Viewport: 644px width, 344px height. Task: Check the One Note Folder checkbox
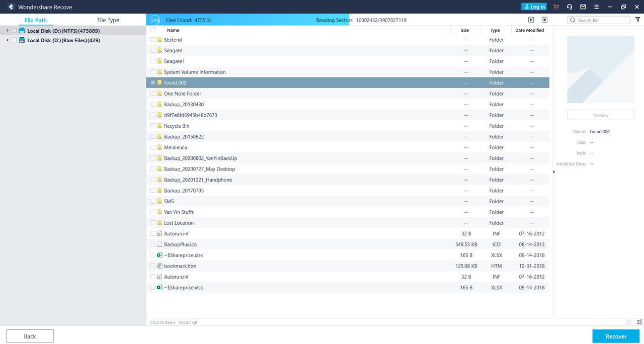[153, 94]
